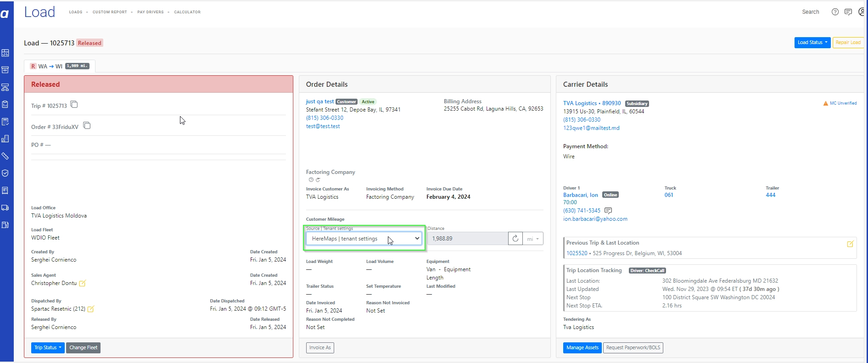Click the Search field in header
The width and height of the screenshot is (868, 363).
810,12
